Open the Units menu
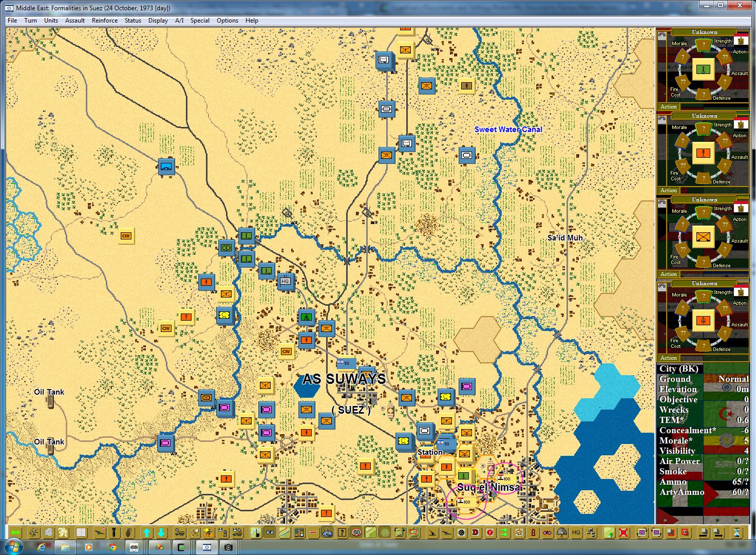 (x=51, y=21)
